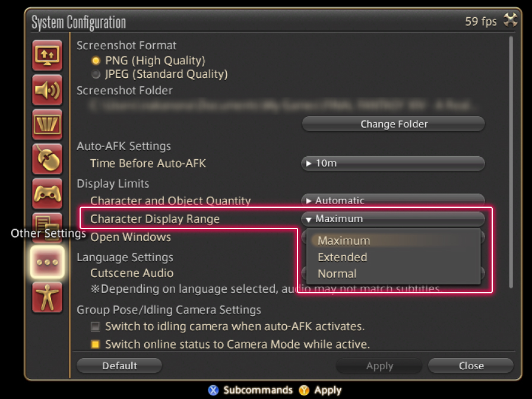Select PNG (High Quality) screenshot format
Screen dimensions: 532x399
point(96,61)
